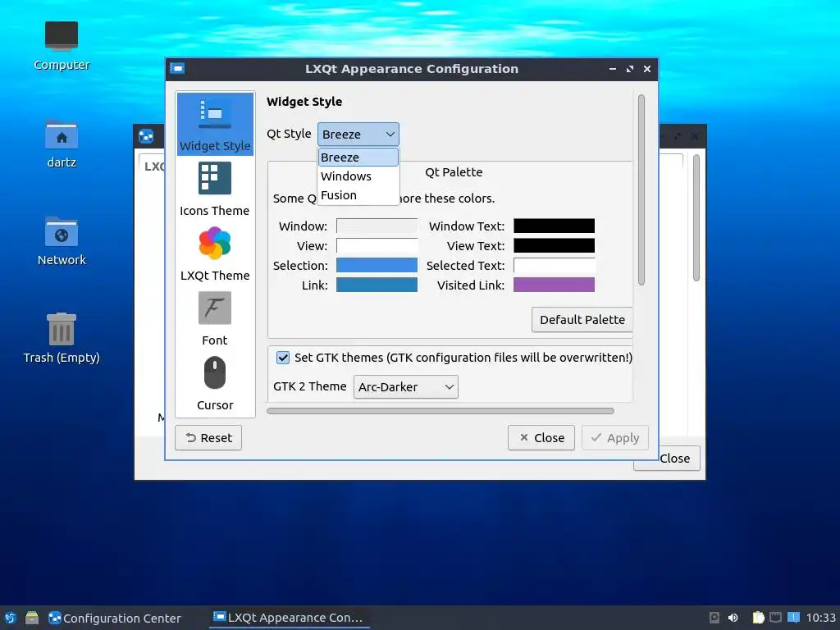This screenshot has height=630, width=840.
Task: Choose Breeze in the style list
Action: tap(358, 157)
